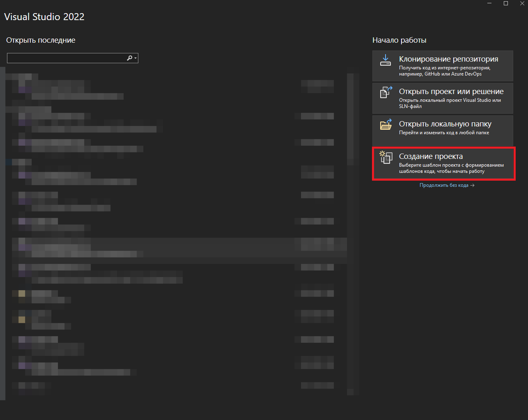528x420 pixels.
Task: Click the clone repository download icon
Action: [x=385, y=60]
